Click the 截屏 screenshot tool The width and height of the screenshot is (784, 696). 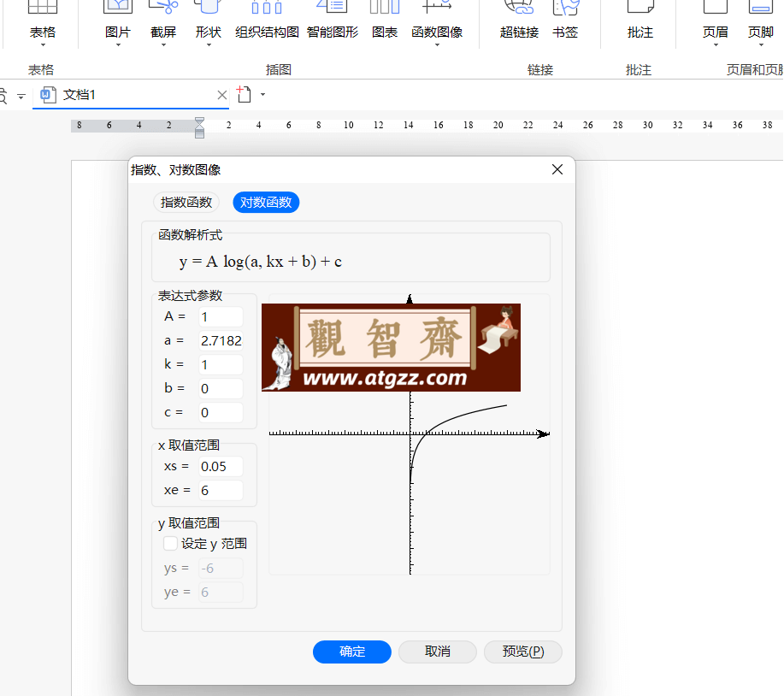tap(163, 20)
